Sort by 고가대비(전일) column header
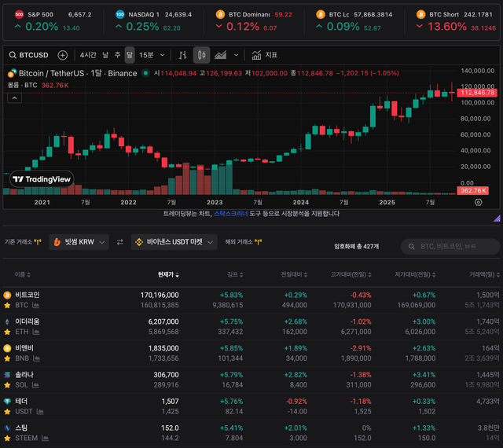The height and width of the screenshot is (448, 503). [351, 274]
